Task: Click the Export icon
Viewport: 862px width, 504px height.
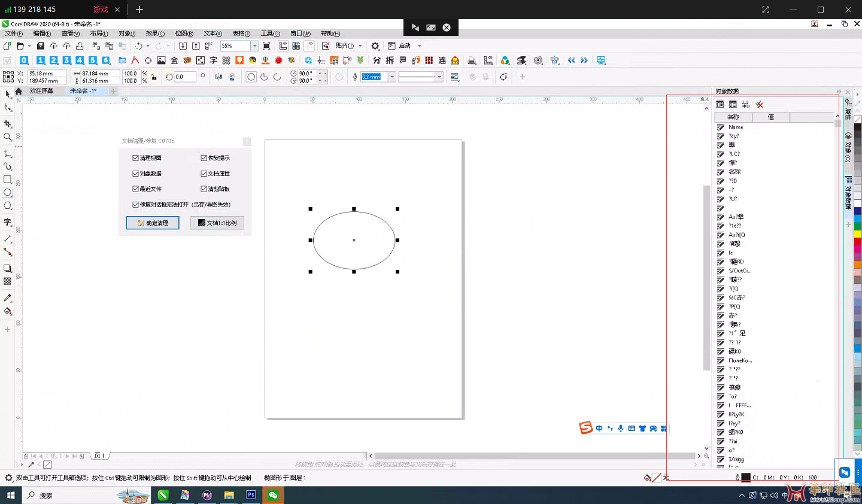Action: point(196,45)
